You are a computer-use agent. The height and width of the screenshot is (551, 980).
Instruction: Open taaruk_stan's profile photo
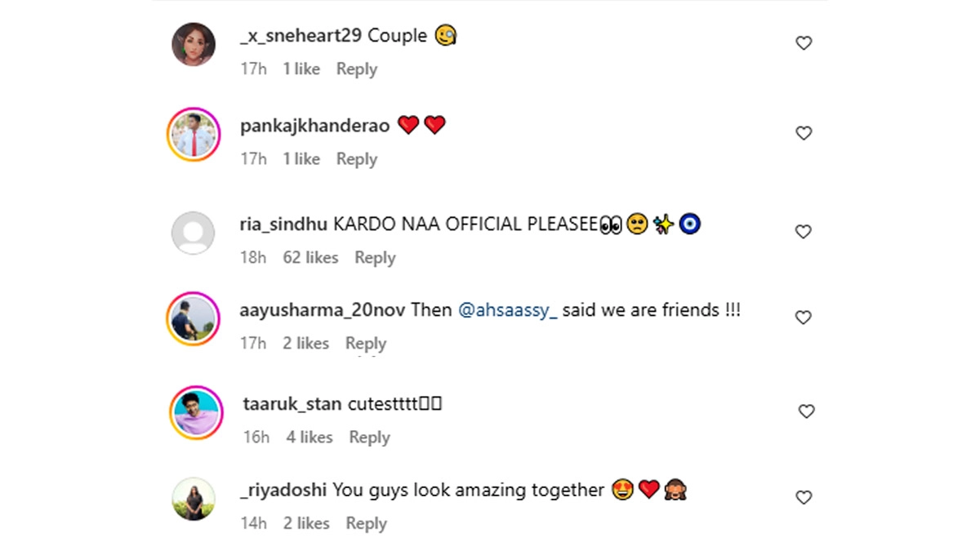point(196,412)
